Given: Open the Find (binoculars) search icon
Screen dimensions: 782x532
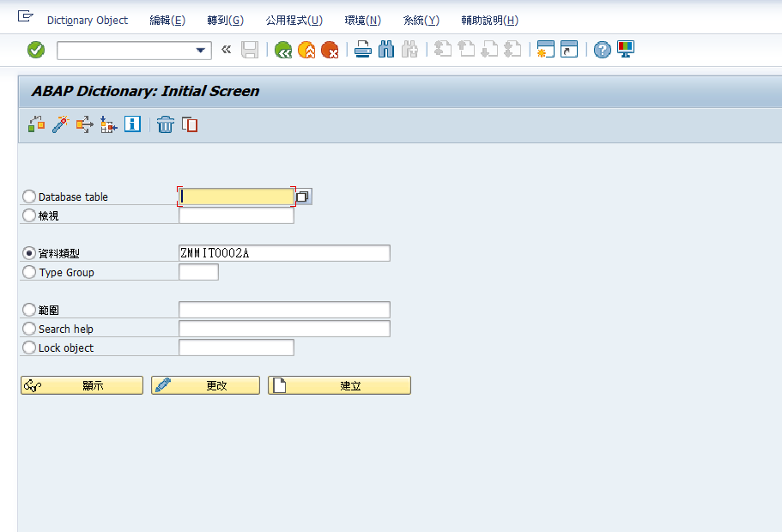Looking at the screenshot, I should tap(386, 49).
